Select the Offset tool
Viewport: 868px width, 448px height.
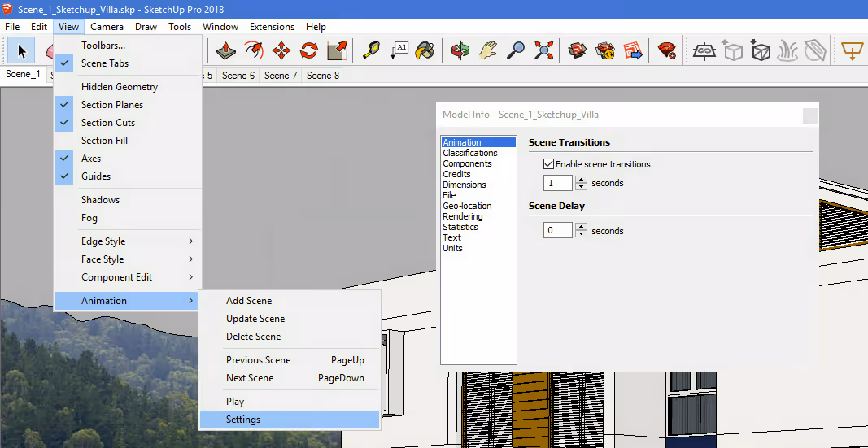(x=254, y=51)
